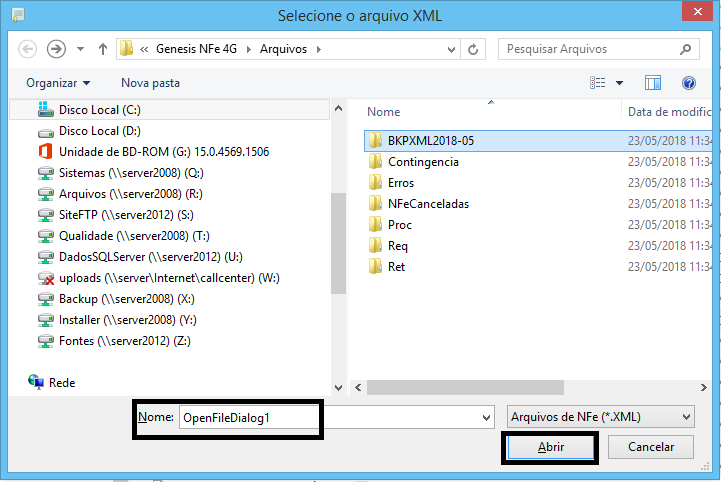
Task: Toggle the preview pane icon
Action: 653,83
